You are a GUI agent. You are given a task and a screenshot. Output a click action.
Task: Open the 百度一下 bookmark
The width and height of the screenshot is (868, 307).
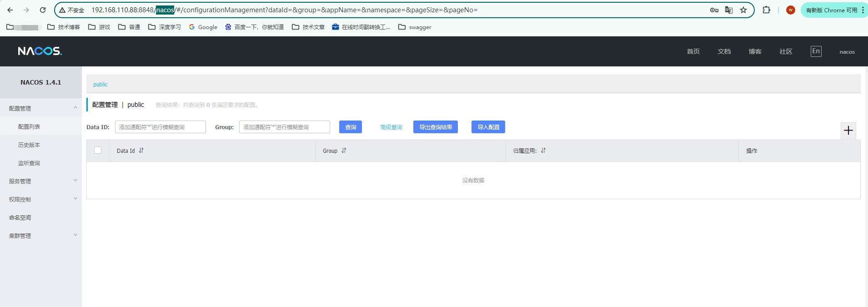[255, 27]
